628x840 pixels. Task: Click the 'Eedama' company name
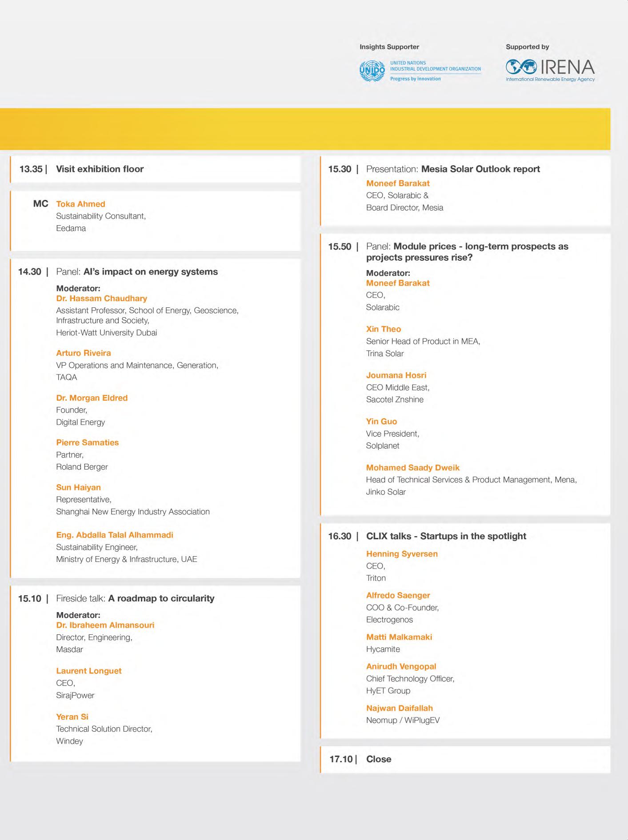click(71, 228)
